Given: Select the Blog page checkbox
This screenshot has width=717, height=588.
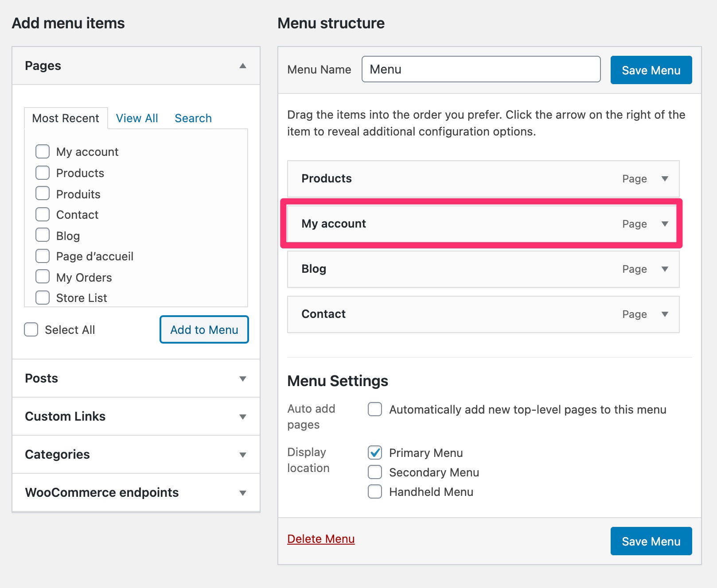Looking at the screenshot, I should (43, 235).
